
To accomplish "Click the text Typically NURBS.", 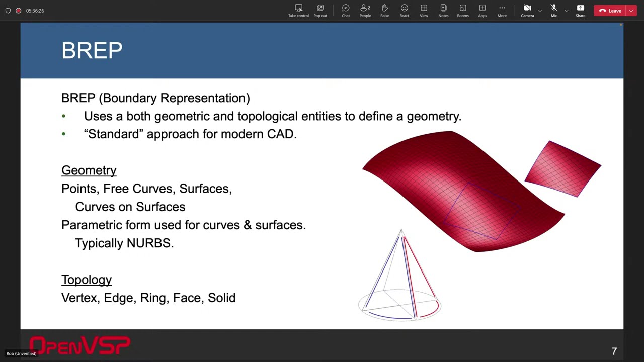I will coord(124,243).
